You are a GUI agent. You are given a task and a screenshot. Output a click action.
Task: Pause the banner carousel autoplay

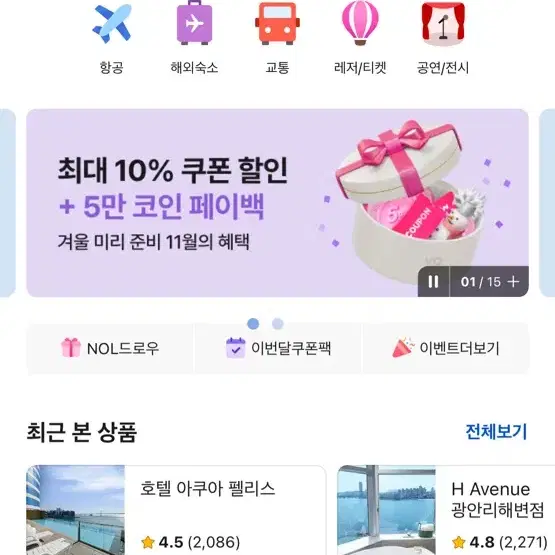pos(434,282)
